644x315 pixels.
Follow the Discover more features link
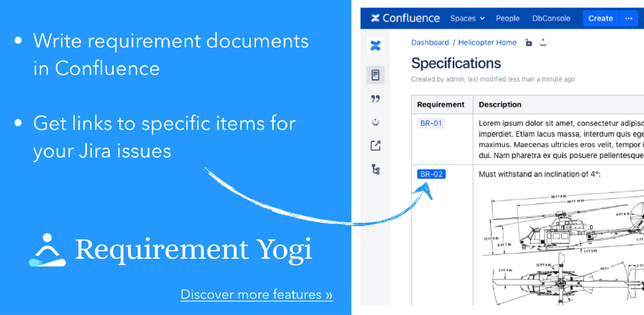click(257, 295)
